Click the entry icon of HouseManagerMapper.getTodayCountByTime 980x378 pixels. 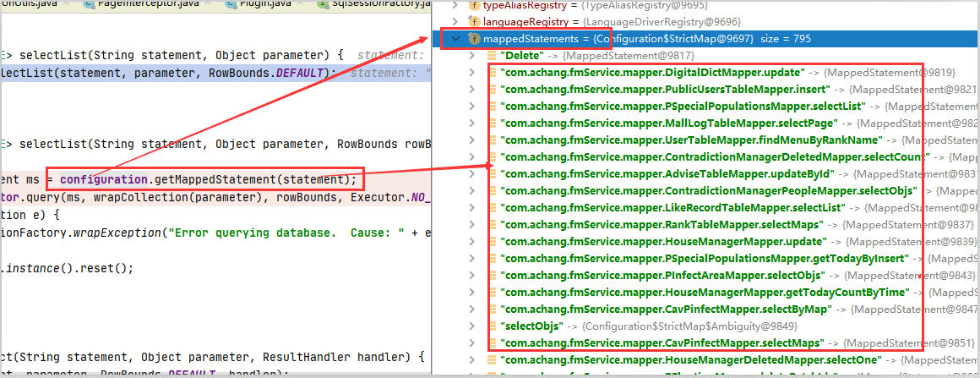coord(493,293)
